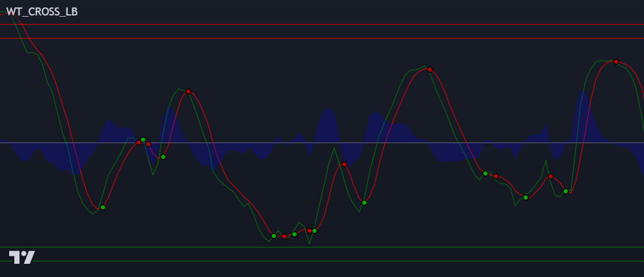
Task: Pick the green dot just above the leftmost red dot
Action: 143,140
